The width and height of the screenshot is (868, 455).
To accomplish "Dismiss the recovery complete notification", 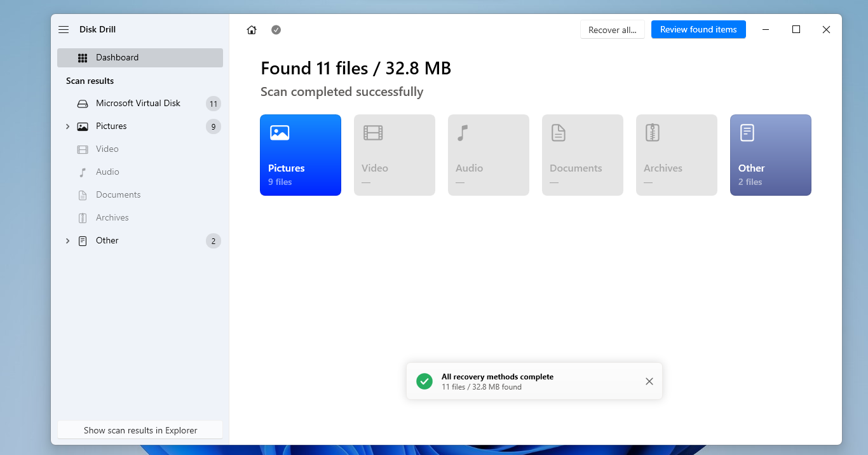I will [x=649, y=381].
